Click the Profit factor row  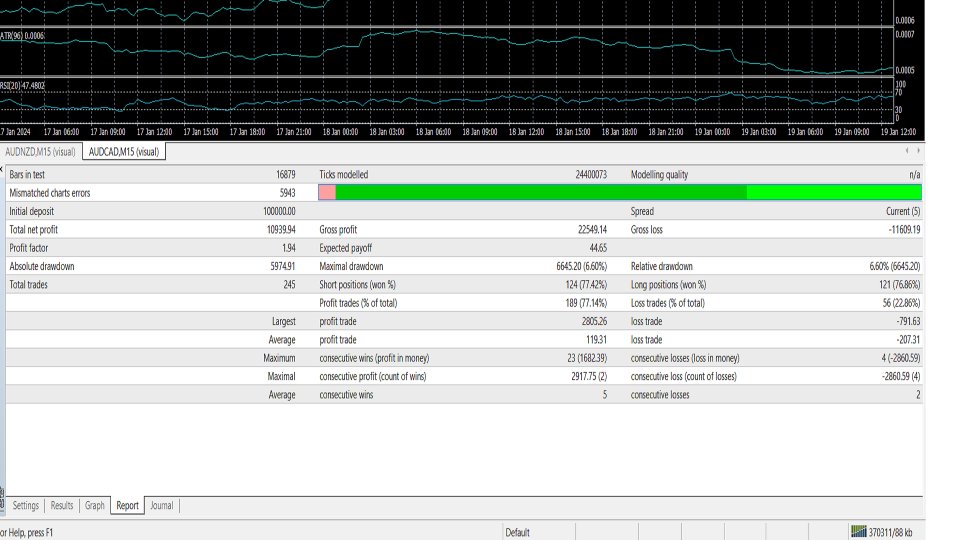coord(150,247)
